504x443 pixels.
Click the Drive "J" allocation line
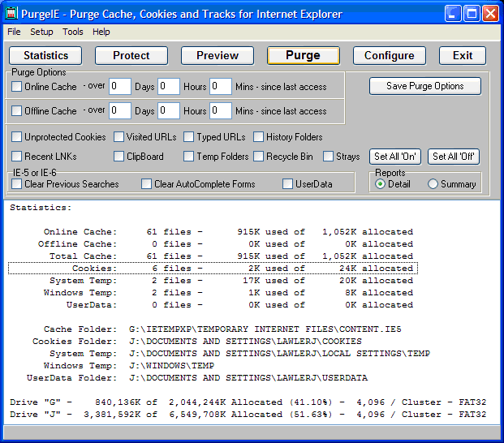tap(248, 415)
